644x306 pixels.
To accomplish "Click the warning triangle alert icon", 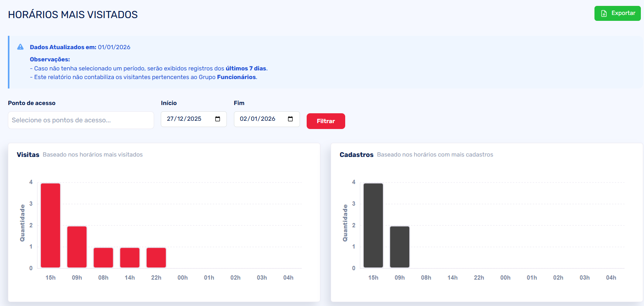I will tap(20, 47).
